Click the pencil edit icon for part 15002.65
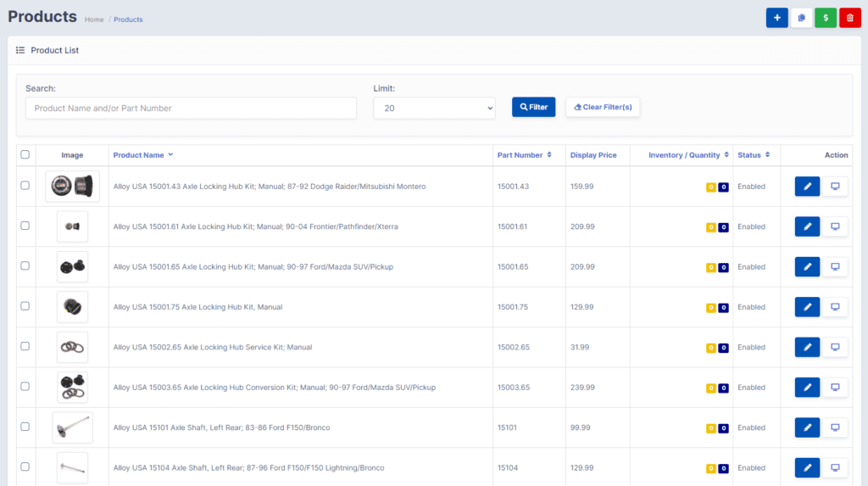 807,347
